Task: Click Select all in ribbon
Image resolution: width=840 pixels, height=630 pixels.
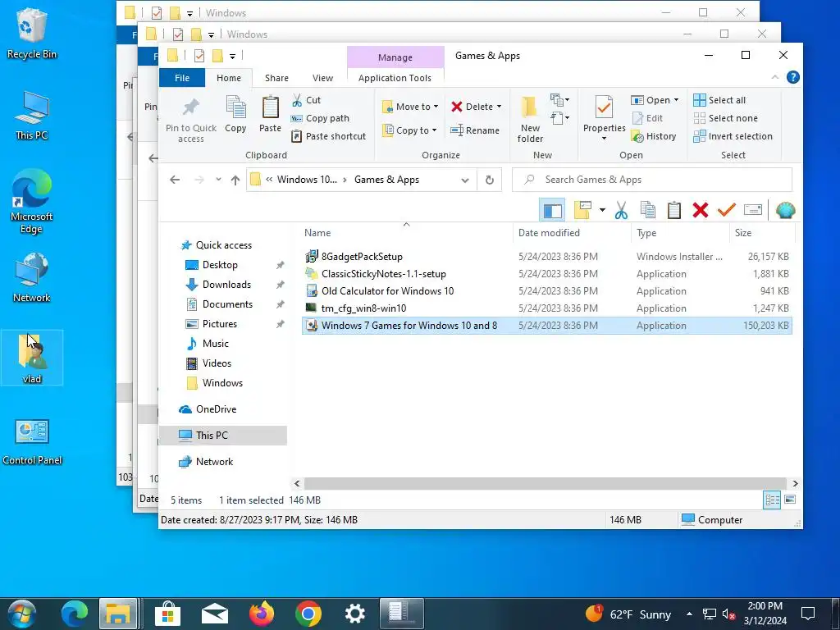Action: coord(719,100)
